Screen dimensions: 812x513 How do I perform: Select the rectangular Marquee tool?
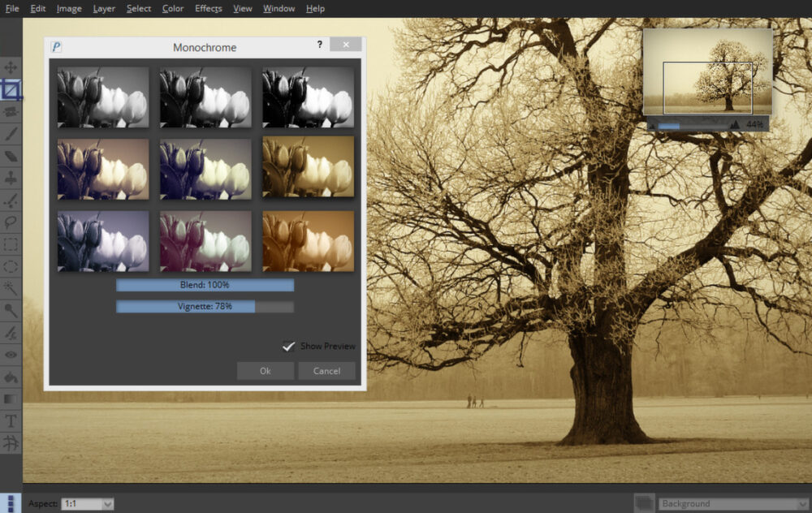pos(11,245)
